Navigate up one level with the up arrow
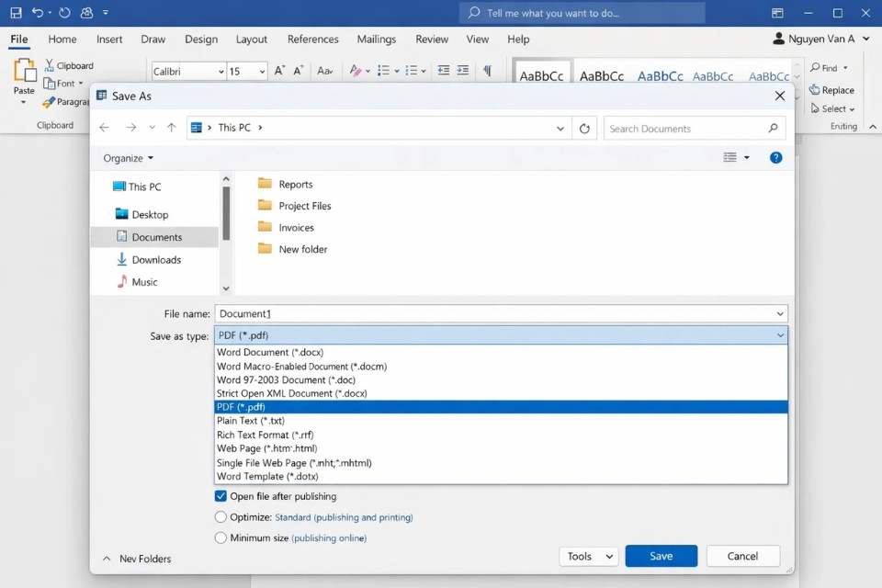Screen dimensions: 882x588 tap(172, 128)
